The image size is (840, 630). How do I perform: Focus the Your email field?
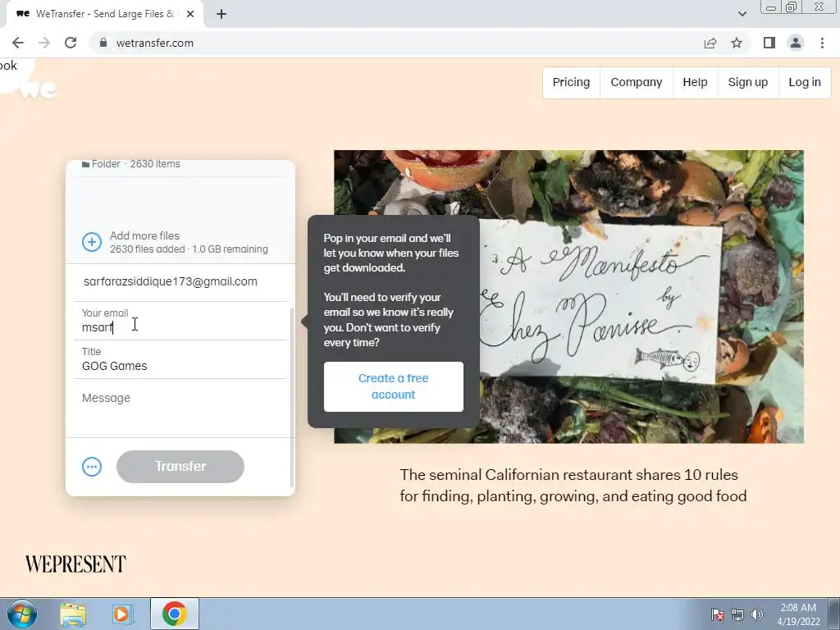pos(180,321)
